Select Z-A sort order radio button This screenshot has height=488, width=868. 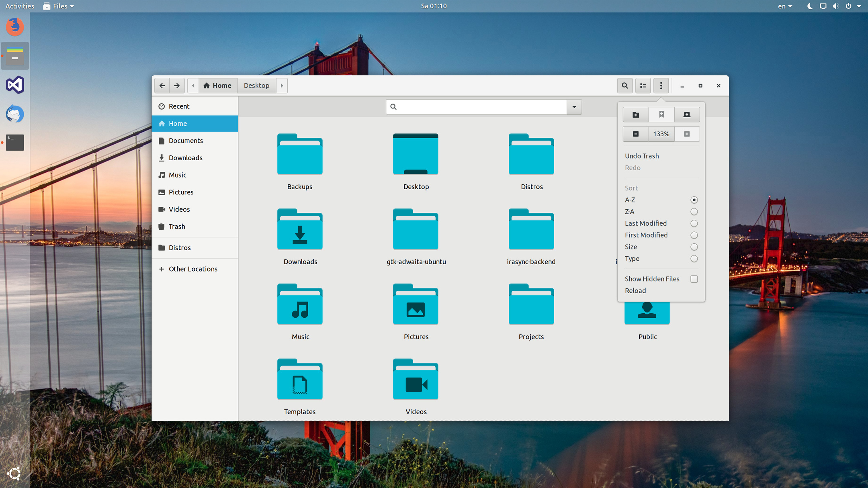coord(694,212)
